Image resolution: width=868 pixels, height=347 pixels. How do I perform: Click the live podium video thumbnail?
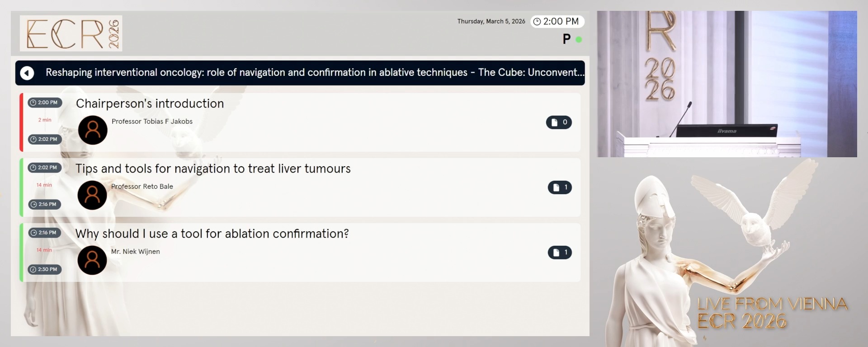tap(726, 84)
